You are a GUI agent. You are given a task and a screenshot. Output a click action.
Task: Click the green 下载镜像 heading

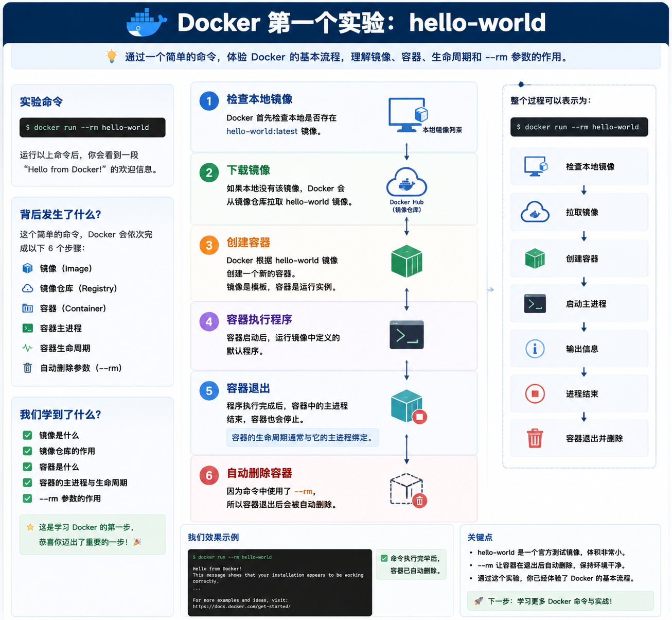[249, 170]
